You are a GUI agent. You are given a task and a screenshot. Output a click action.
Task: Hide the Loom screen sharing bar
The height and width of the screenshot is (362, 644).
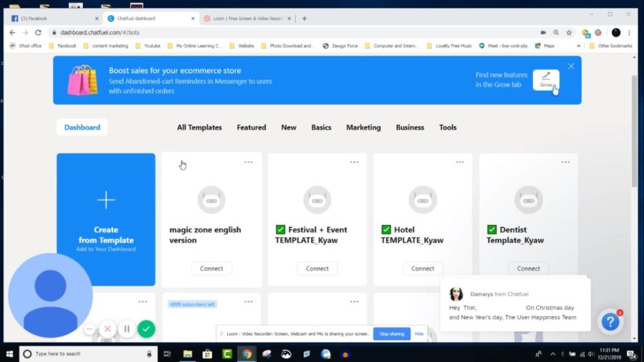(419, 334)
